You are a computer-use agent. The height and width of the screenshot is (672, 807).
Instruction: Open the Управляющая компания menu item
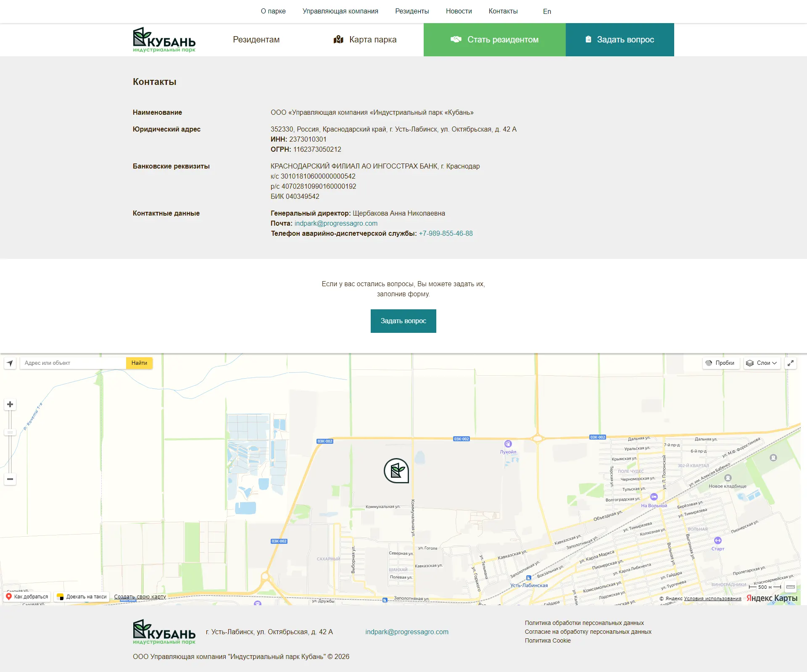coord(340,11)
